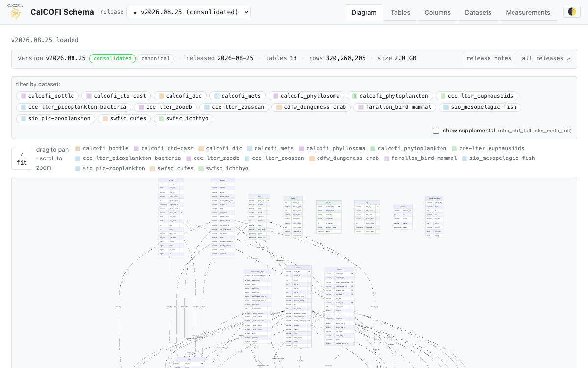Click the sio_mesopelagic-fish legend entry
The height and width of the screenshot is (368, 588).
coord(498,158)
